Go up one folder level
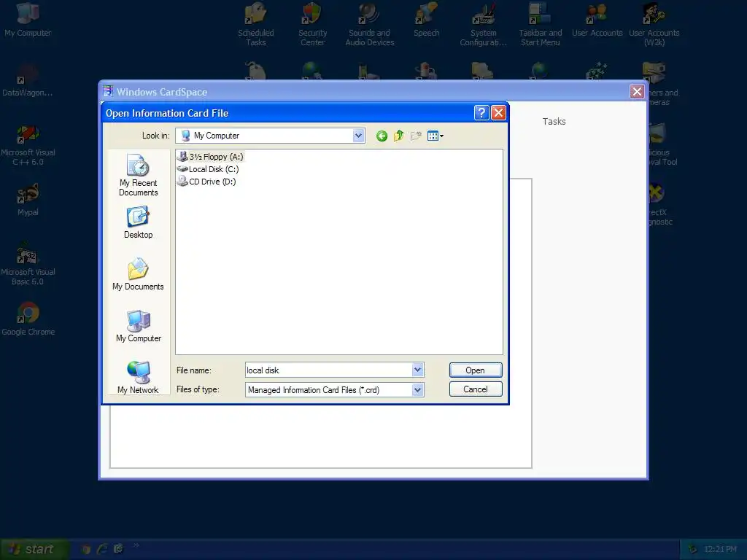The height and width of the screenshot is (560, 747). click(399, 136)
